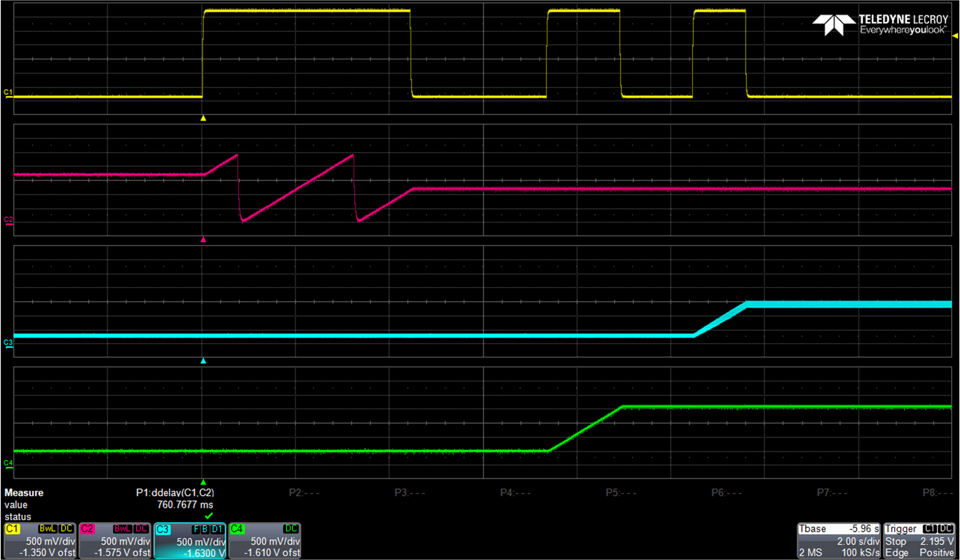Select the empty P5 measurement slot
Image resolution: width=960 pixels, height=560 pixels.
tap(621, 493)
